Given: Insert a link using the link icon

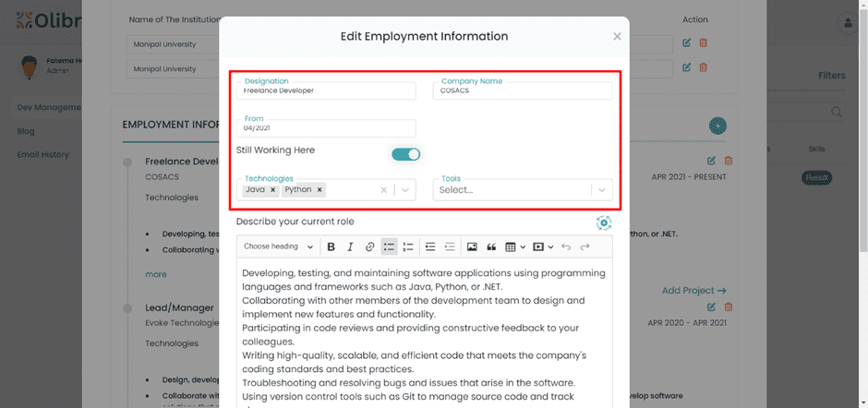Looking at the screenshot, I should pyautogui.click(x=369, y=246).
